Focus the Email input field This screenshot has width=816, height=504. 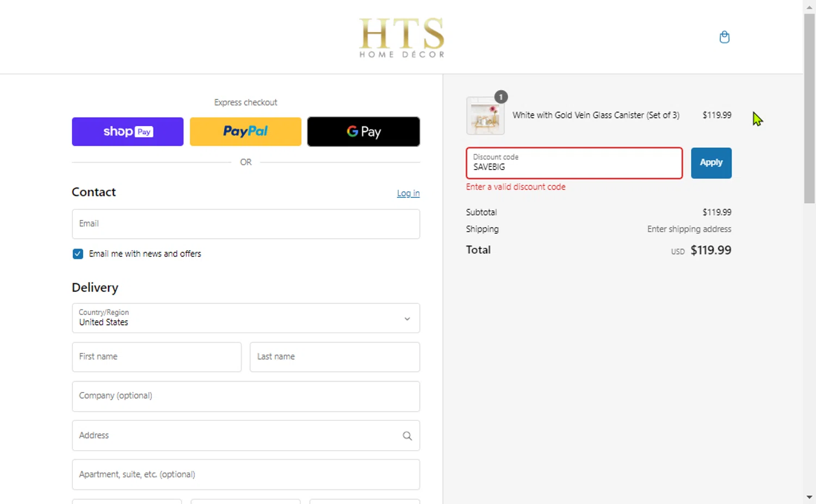point(246,224)
